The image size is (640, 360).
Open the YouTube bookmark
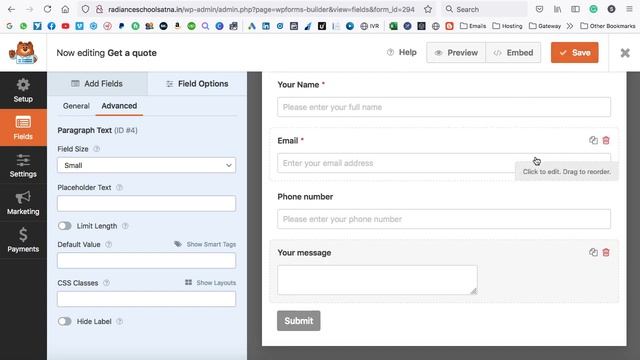pyautogui.click(x=65, y=26)
